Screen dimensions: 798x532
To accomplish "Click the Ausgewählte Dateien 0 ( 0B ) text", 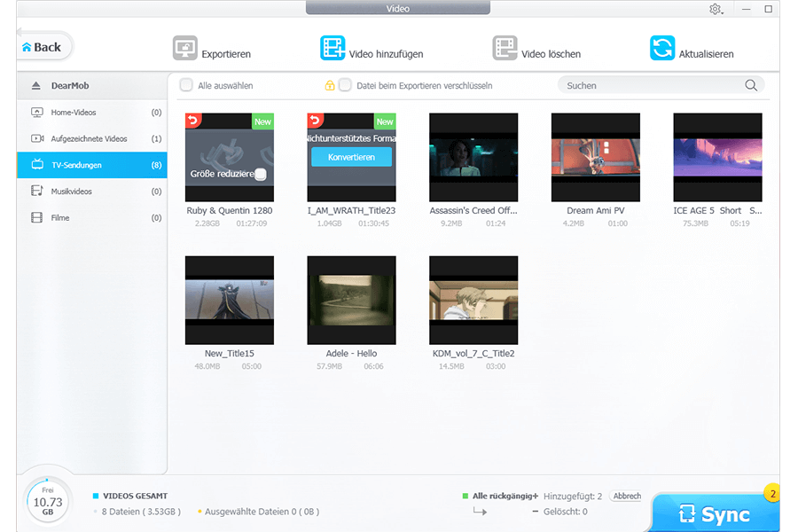I will click(262, 512).
